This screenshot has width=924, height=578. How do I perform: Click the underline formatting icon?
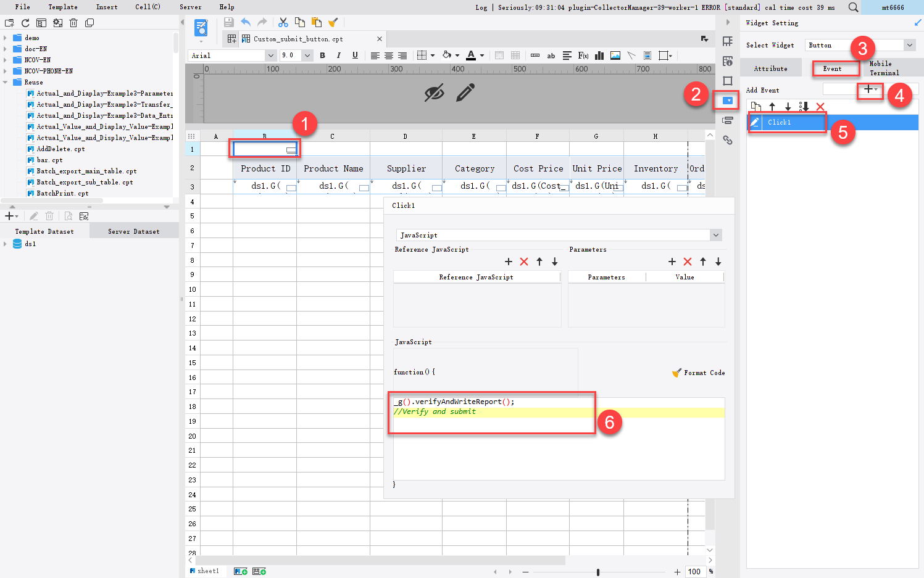[355, 56]
